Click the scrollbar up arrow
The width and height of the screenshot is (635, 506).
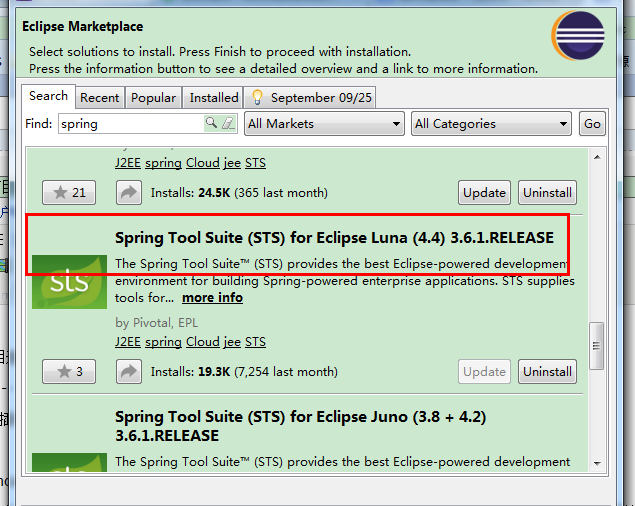point(597,157)
